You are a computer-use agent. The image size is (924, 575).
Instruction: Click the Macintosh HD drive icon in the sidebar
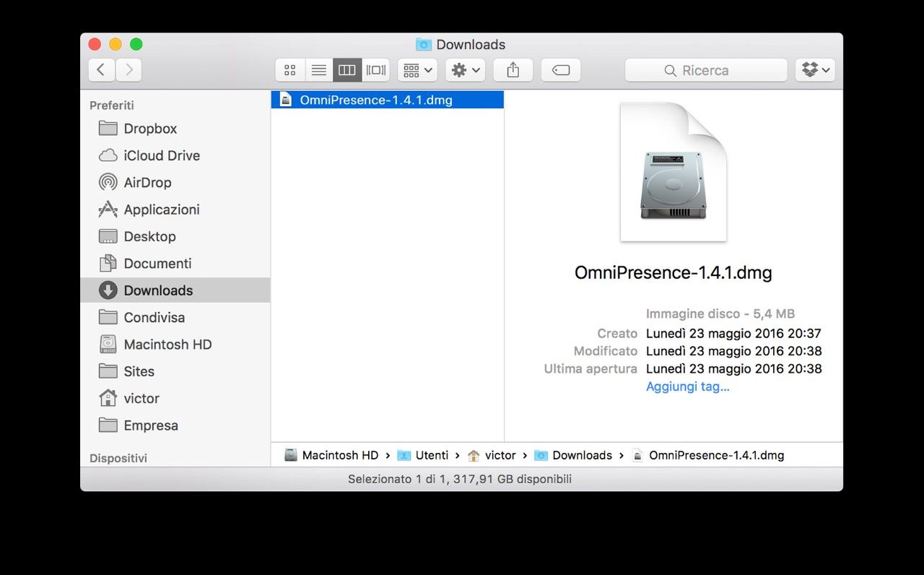point(108,345)
